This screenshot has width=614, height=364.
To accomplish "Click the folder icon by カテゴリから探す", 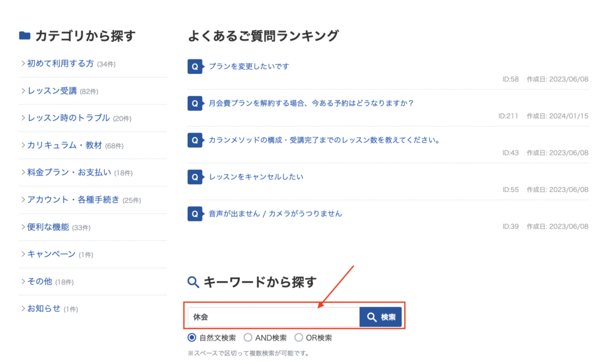I will click(25, 36).
